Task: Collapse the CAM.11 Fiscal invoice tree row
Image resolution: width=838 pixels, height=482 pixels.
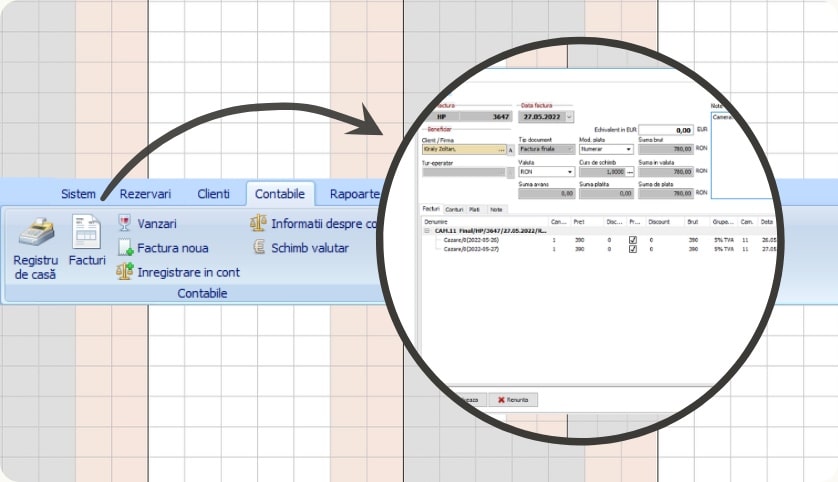Action: click(x=426, y=230)
